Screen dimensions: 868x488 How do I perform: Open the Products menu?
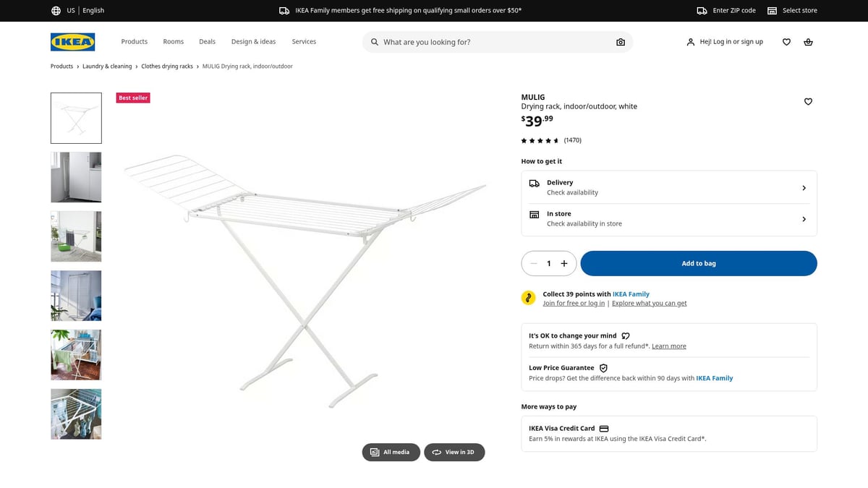[x=134, y=42]
